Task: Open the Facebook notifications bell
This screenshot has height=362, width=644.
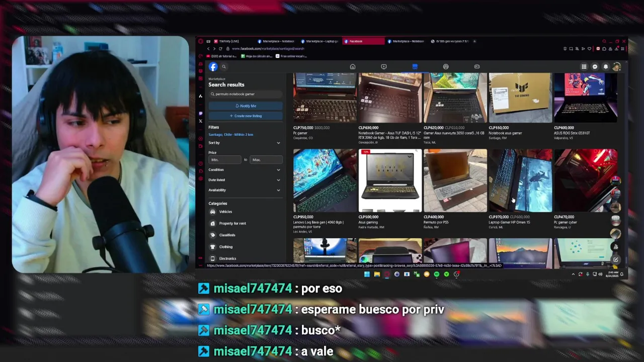Action: [606, 66]
